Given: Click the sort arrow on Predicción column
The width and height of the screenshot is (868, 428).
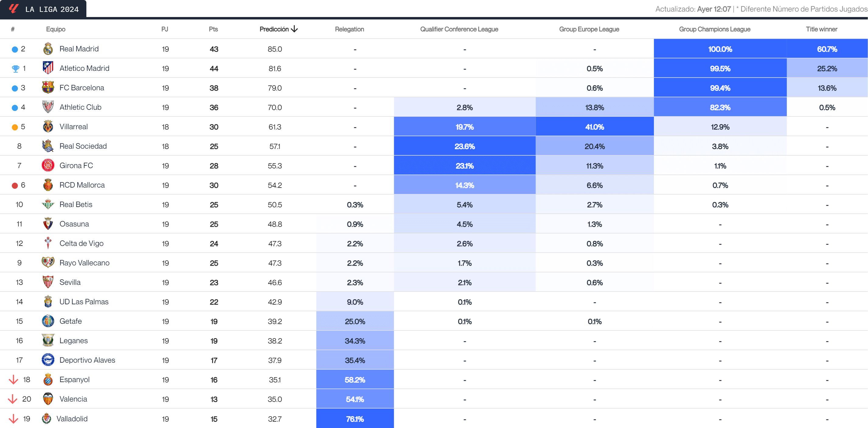Looking at the screenshot, I should 295,29.
